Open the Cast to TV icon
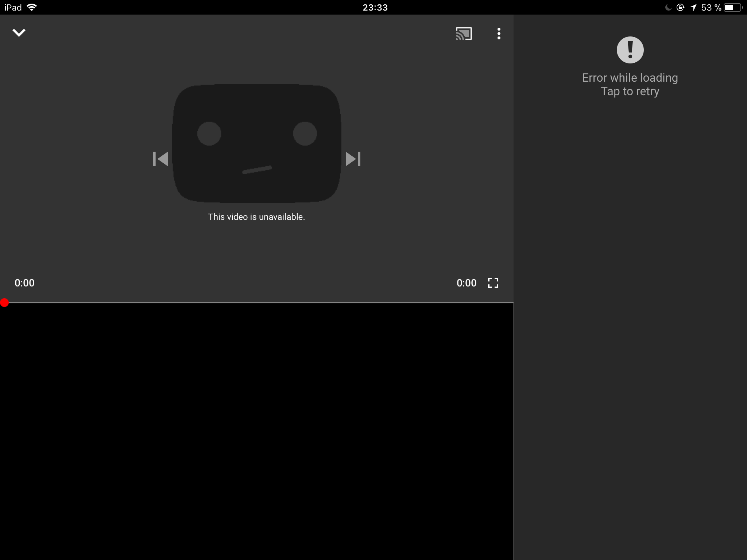The height and width of the screenshot is (560, 747). (463, 34)
